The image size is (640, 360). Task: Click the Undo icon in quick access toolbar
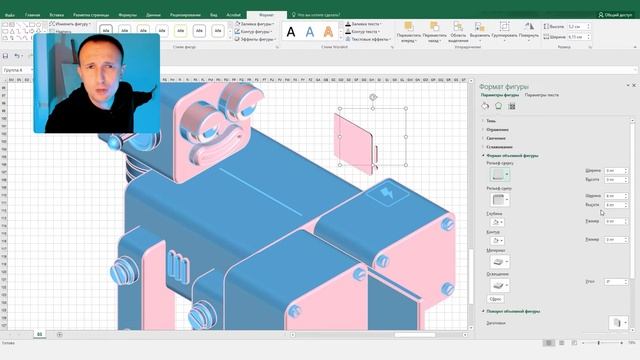(x=17, y=56)
